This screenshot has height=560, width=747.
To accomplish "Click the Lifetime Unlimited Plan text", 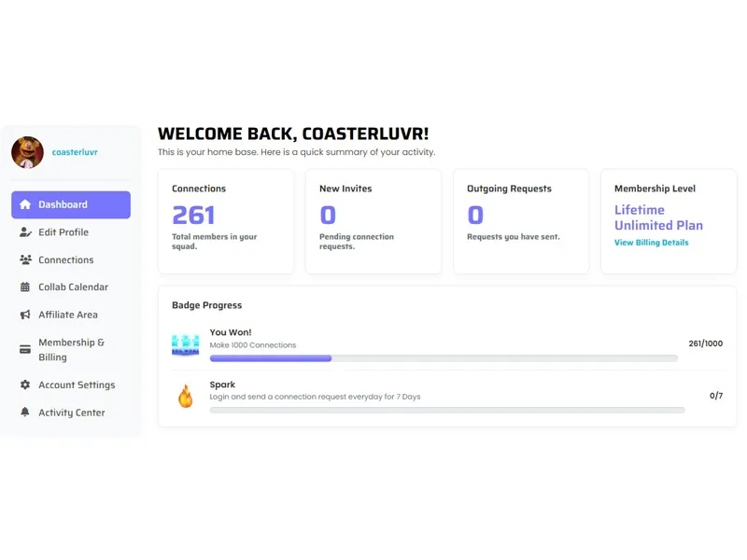I will pos(658,217).
